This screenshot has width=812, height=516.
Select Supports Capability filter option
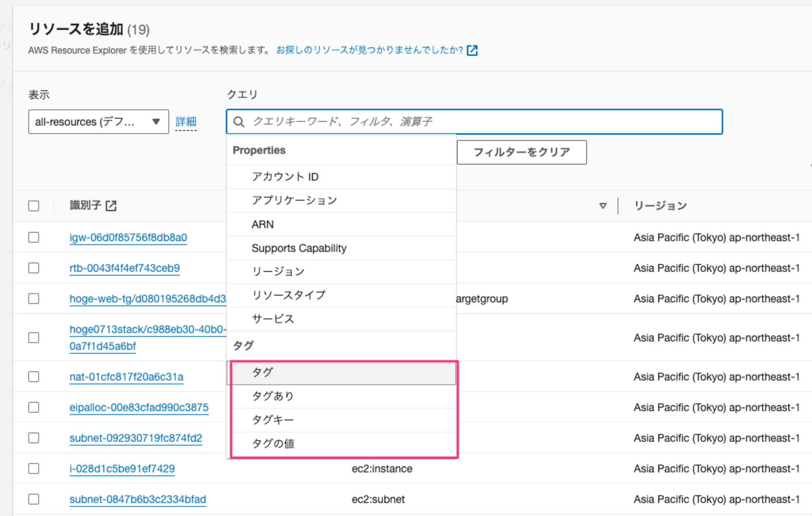[x=341, y=248]
